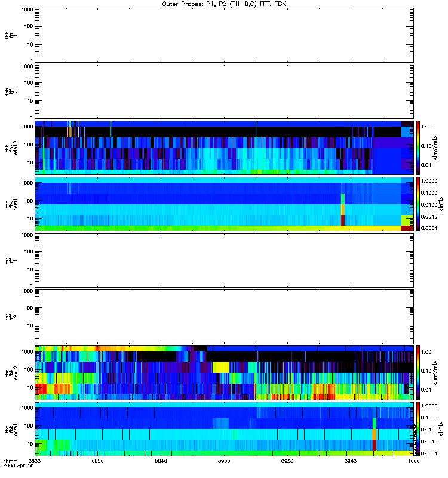Click the '0800' time axis label
Screen dimensions: 448x478
coord(35,461)
